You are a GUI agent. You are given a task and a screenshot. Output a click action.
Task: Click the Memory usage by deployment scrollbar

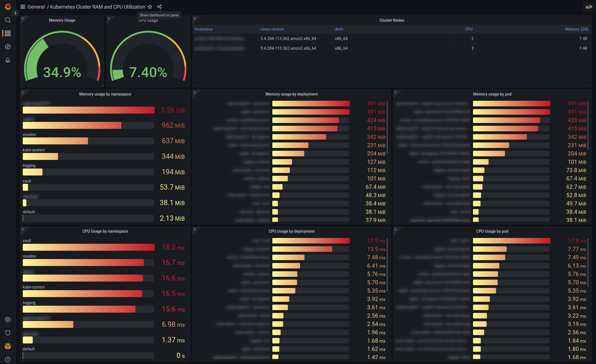click(x=387, y=128)
